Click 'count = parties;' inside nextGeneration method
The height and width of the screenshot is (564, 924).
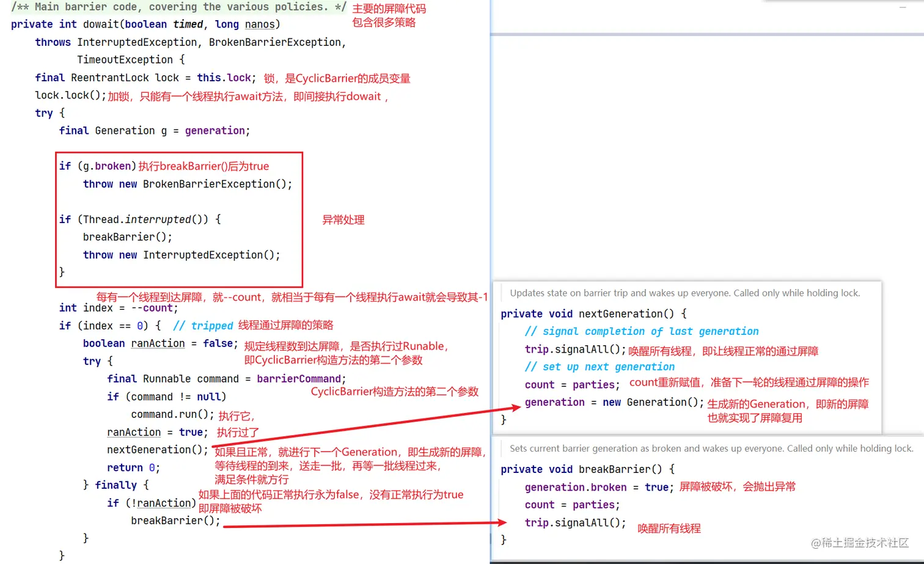[573, 384]
